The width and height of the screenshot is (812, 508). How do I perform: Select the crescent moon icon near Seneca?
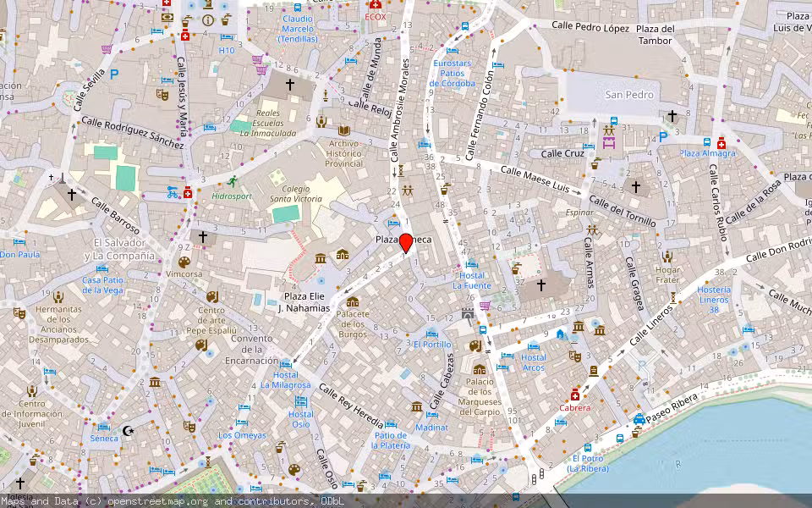128,431
